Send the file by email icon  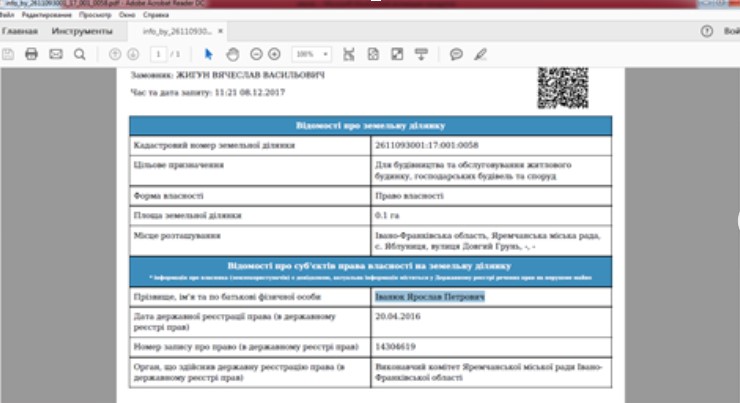55,53
